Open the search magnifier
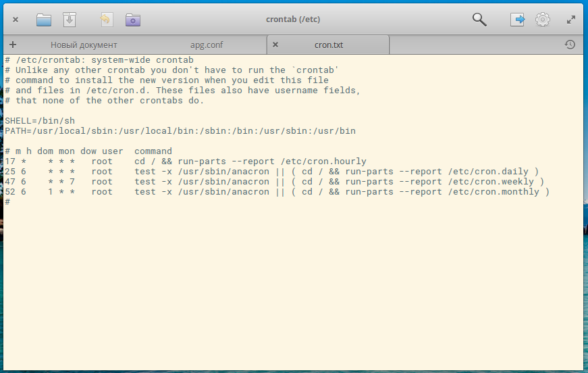Viewport: 588px width, 373px height. pyautogui.click(x=479, y=20)
